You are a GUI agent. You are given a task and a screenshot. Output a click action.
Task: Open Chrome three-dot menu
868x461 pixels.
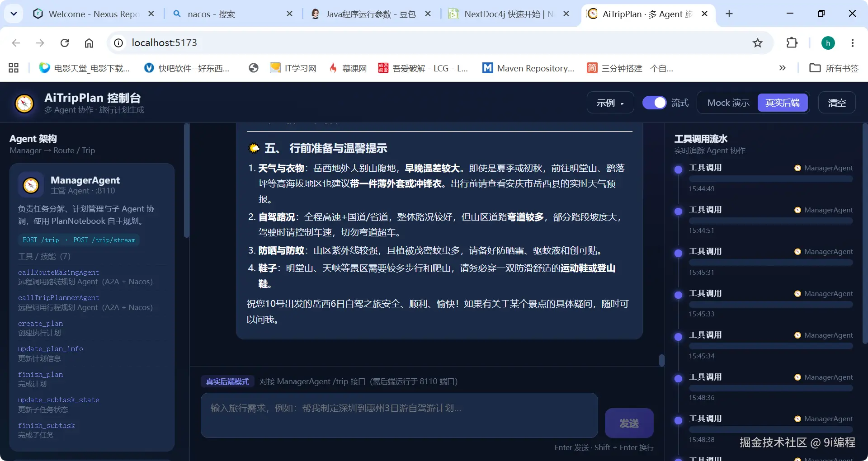click(x=853, y=43)
